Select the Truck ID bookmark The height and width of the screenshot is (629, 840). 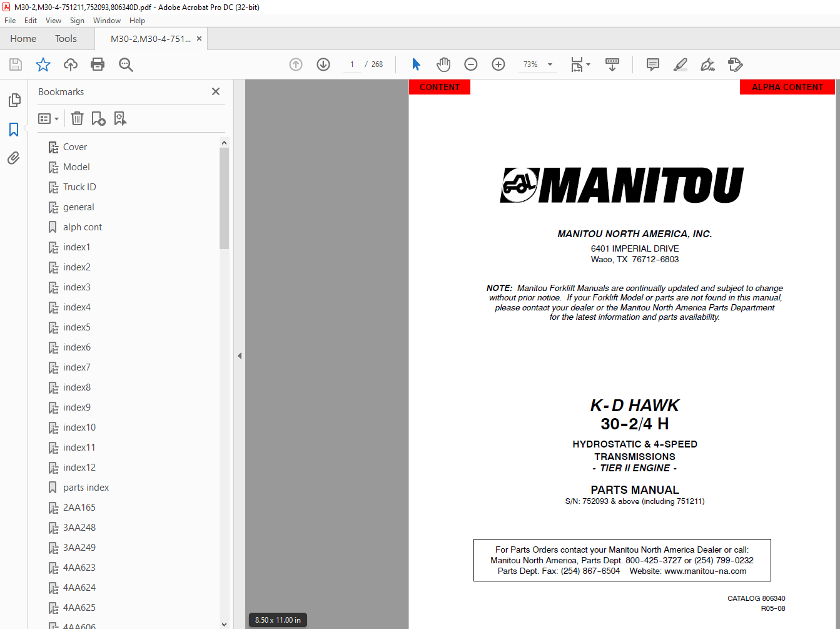coord(79,187)
